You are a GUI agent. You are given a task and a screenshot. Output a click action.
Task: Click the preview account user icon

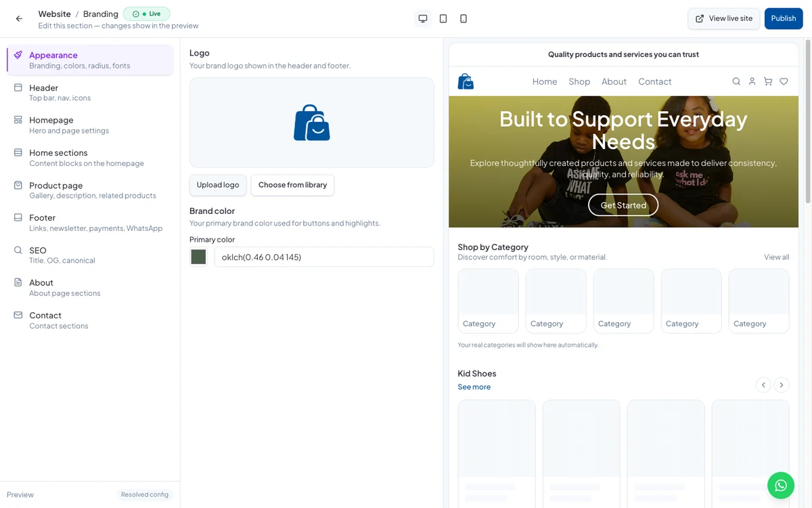(752, 81)
